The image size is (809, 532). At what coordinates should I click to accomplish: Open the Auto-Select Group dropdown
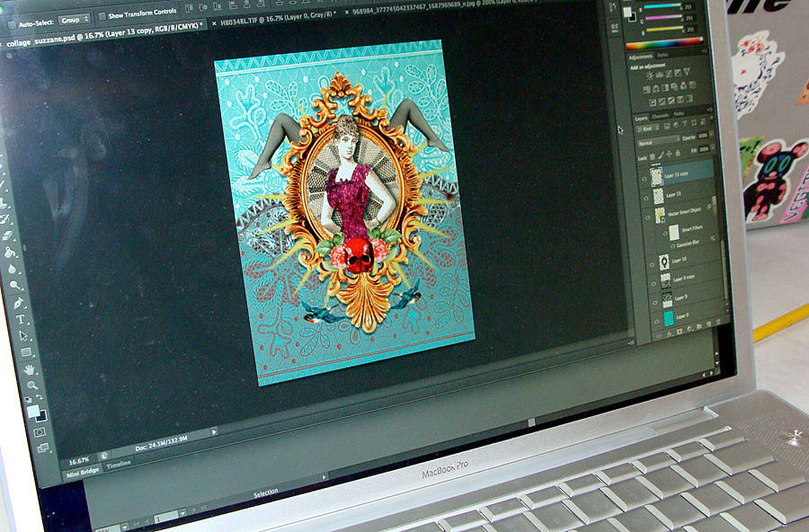click(74, 21)
